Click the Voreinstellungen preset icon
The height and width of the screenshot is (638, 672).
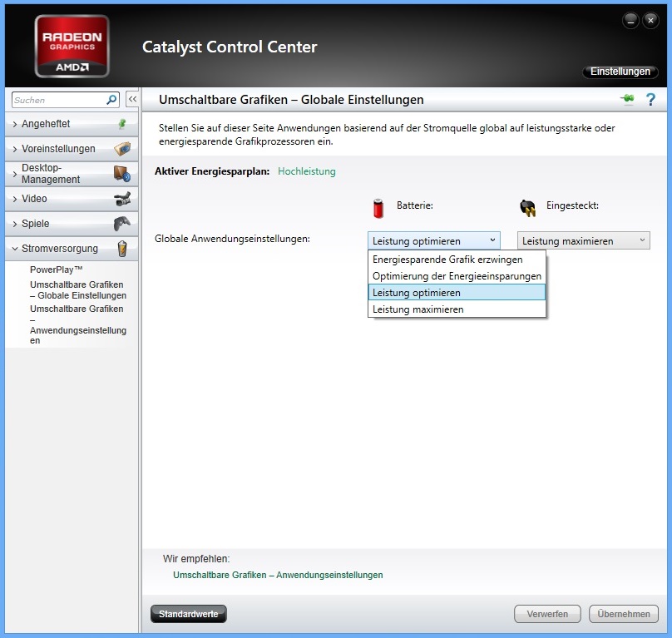[122, 149]
